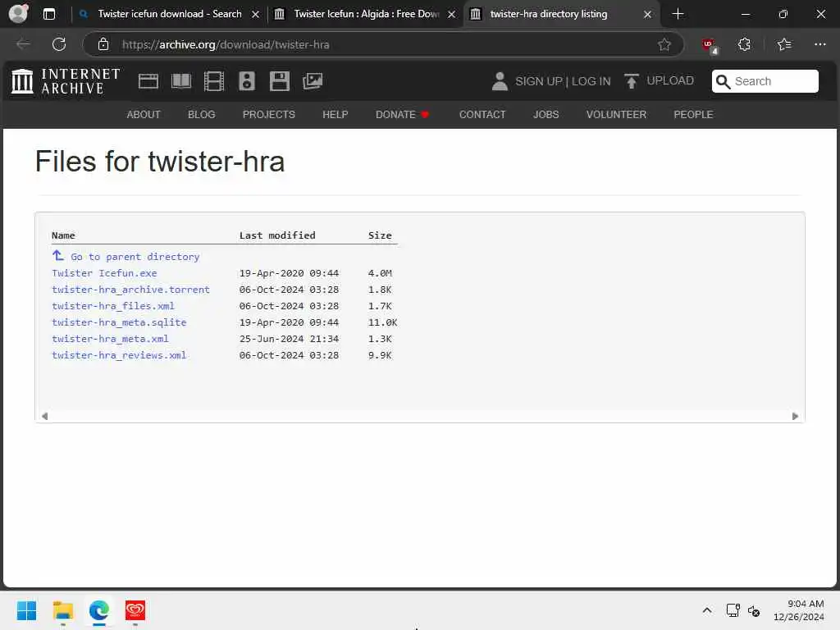Open twister-hra_files.xml link
The width and height of the screenshot is (840, 630).
[x=113, y=306]
